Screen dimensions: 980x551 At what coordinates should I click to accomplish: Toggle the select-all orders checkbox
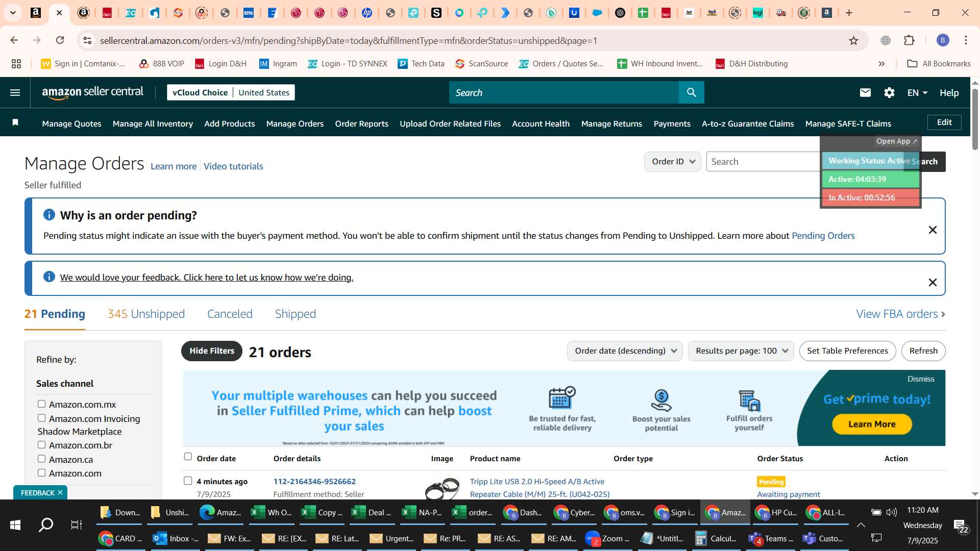point(188,457)
